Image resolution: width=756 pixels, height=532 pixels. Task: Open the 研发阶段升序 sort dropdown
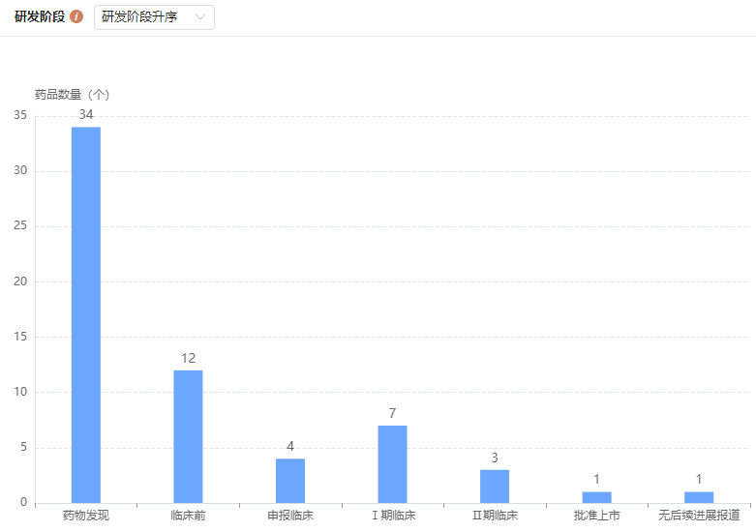pos(154,17)
